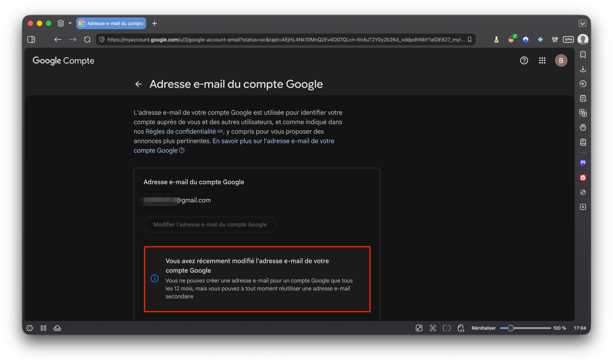
Task: Open the Vivaldi web panel
Action: (x=583, y=178)
